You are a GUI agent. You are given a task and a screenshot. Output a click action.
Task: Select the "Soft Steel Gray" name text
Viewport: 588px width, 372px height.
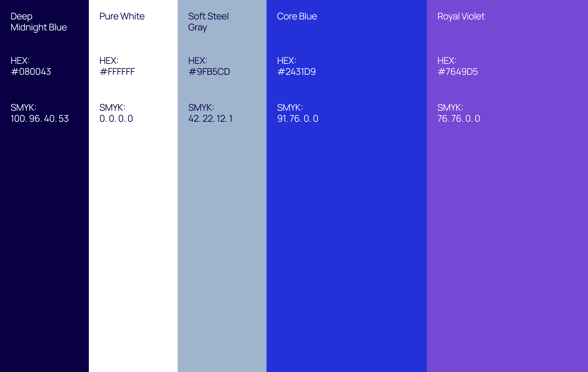208,22
